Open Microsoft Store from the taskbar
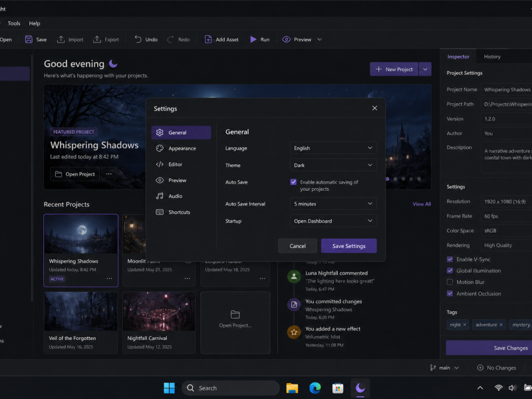 (338, 388)
